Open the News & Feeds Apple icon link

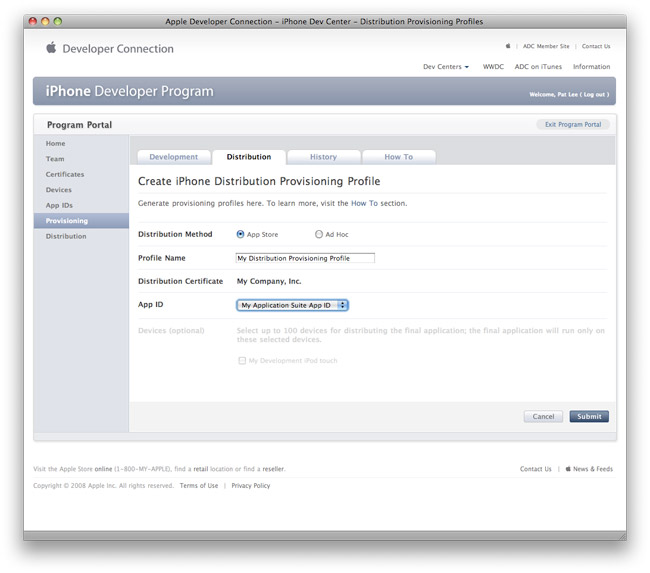point(568,469)
